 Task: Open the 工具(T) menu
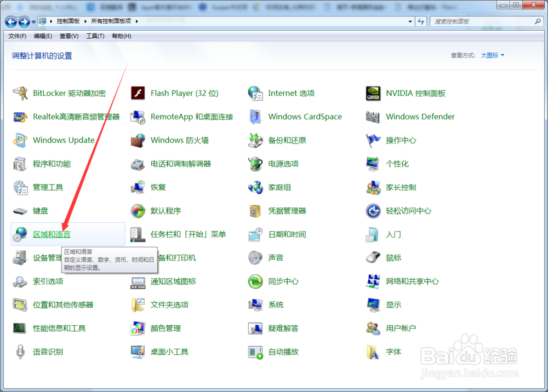click(x=95, y=36)
